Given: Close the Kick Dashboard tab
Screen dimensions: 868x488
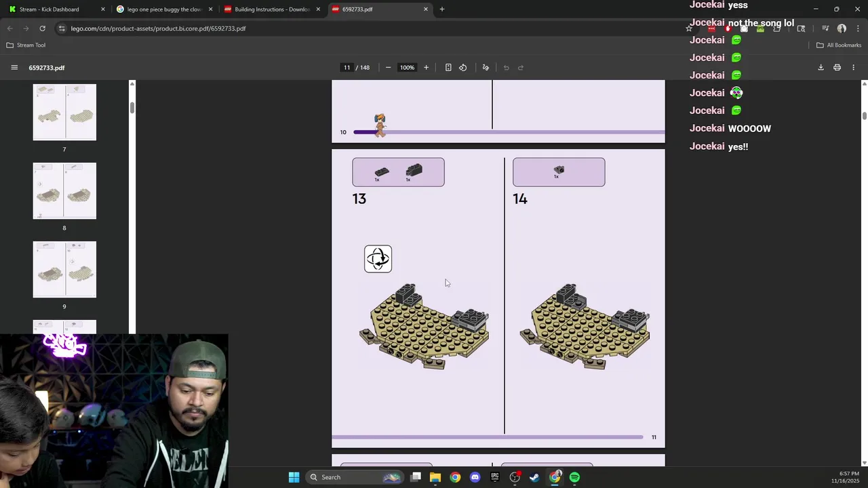Looking at the screenshot, I should point(103,9).
